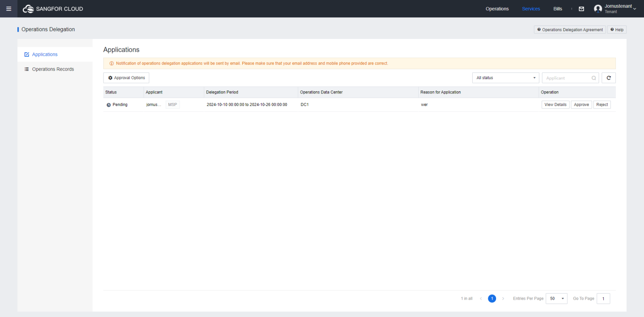The width and height of the screenshot is (644, 317).
Task: Click the 'wer' reason cell
Action: [424, 105]
